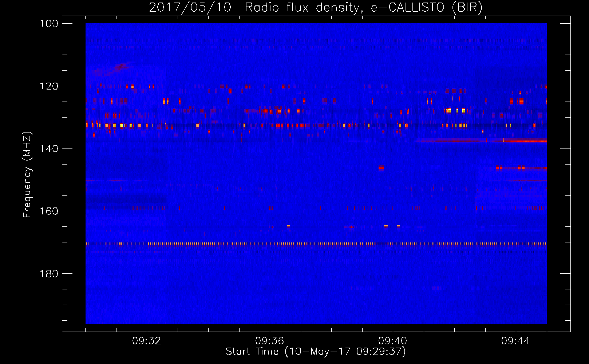Click the 120 frequency tick label

click(x=49, y=86)
